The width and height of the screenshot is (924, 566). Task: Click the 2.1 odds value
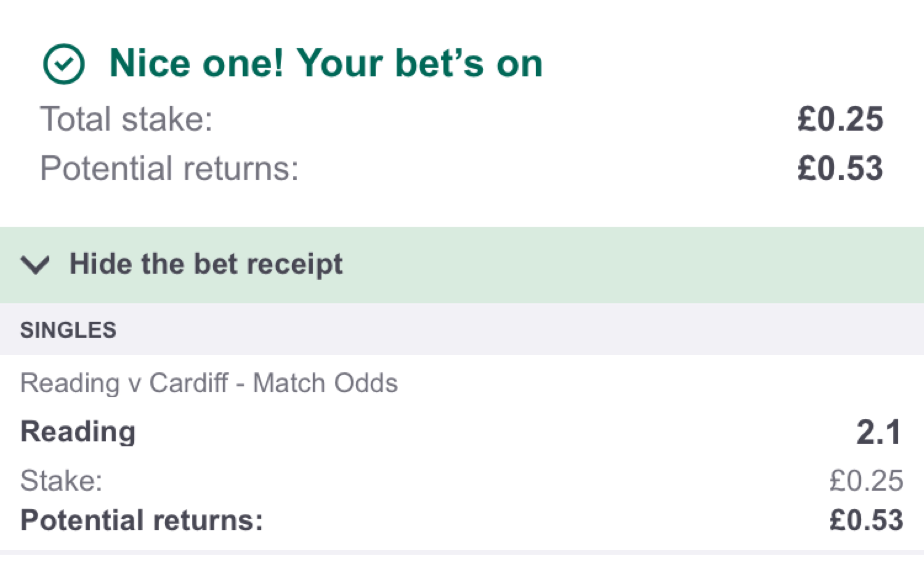coord(879,432)
